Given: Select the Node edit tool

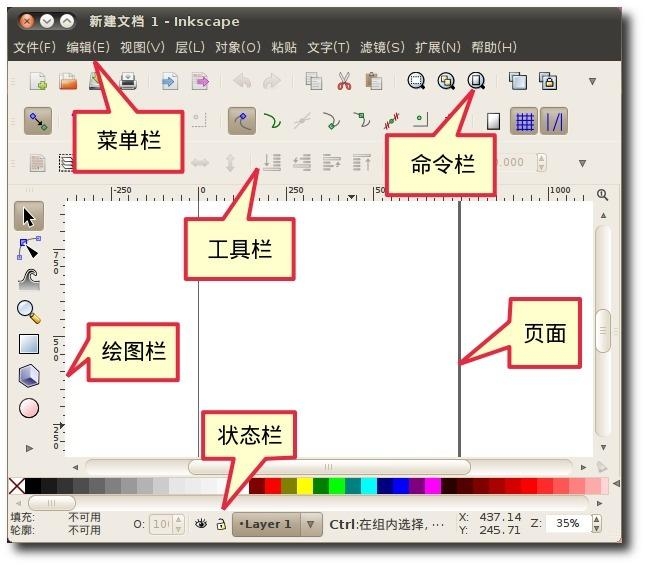Looking at the screenshot, I should pyautogui.click(x=29, y=249).
